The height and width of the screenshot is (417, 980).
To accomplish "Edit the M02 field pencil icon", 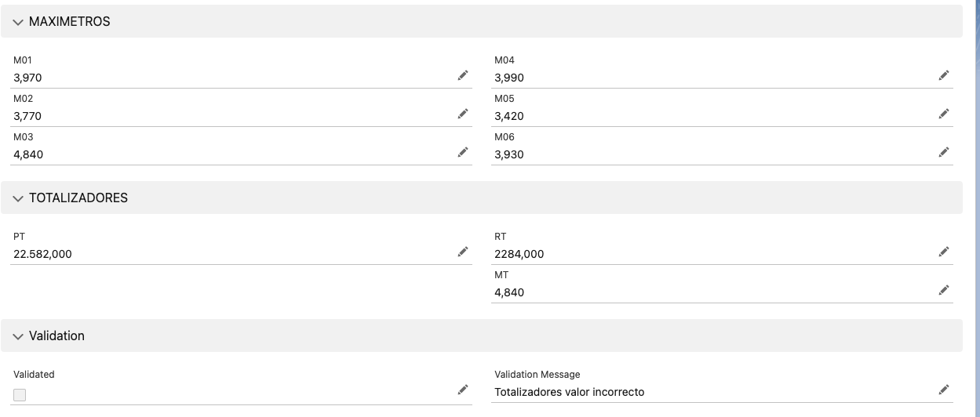I will pos(463,114).
